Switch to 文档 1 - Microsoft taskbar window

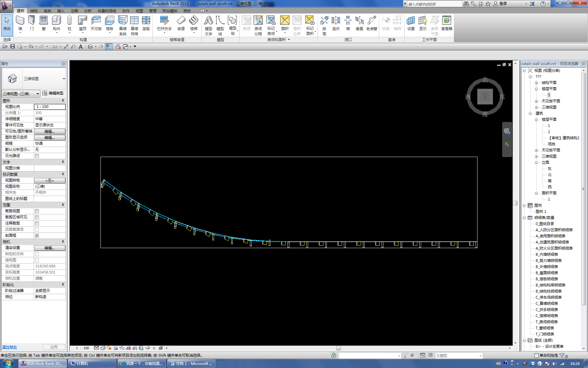coord(191,363)
